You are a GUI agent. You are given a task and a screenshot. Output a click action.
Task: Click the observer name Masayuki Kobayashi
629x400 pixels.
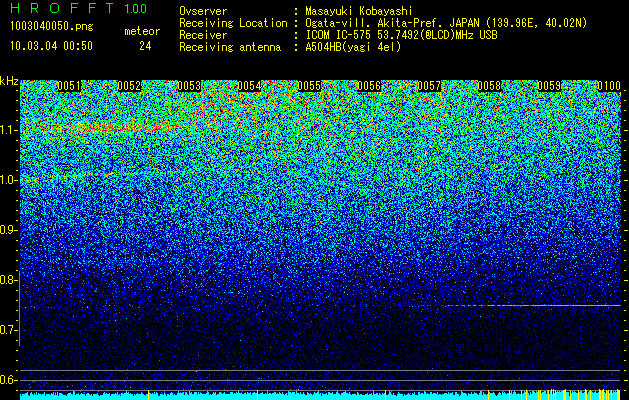(x=359, y=12)
